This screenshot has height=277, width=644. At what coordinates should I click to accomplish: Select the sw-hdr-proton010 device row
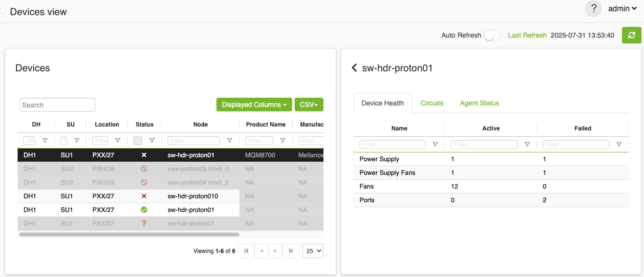tap(193, 196)
